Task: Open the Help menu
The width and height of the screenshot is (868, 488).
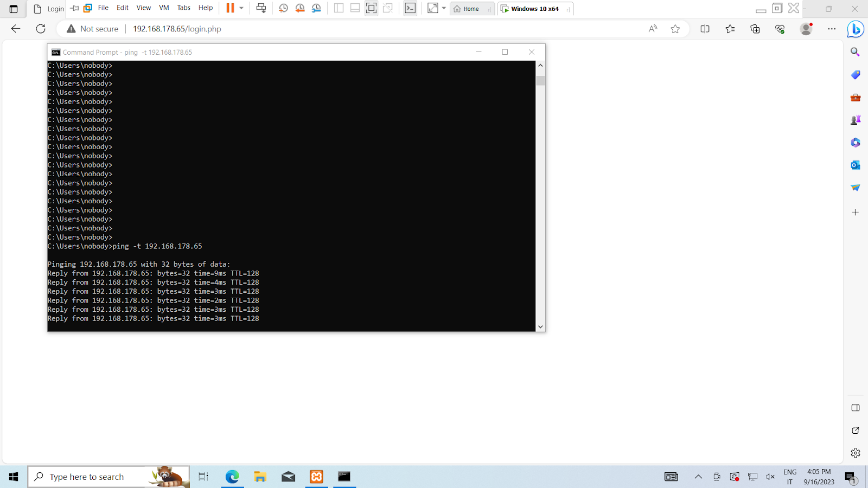Action: [x=206, y=8]
